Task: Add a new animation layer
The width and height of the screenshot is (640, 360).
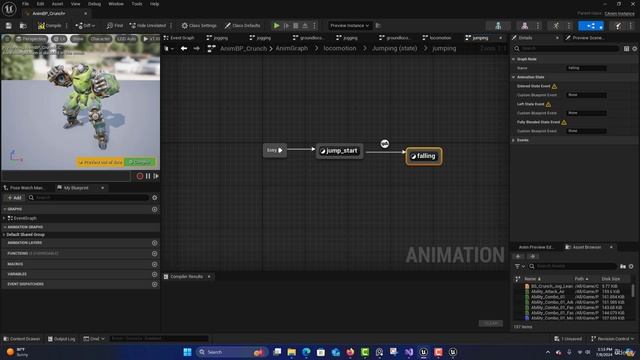Action: (x=155, y=243)
